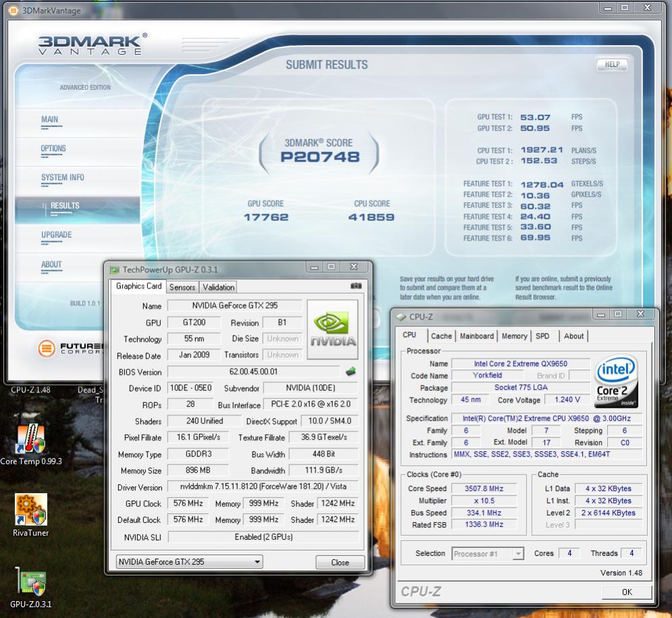Switch to the Mainboard tab in CPU-Z

[477, 336]
